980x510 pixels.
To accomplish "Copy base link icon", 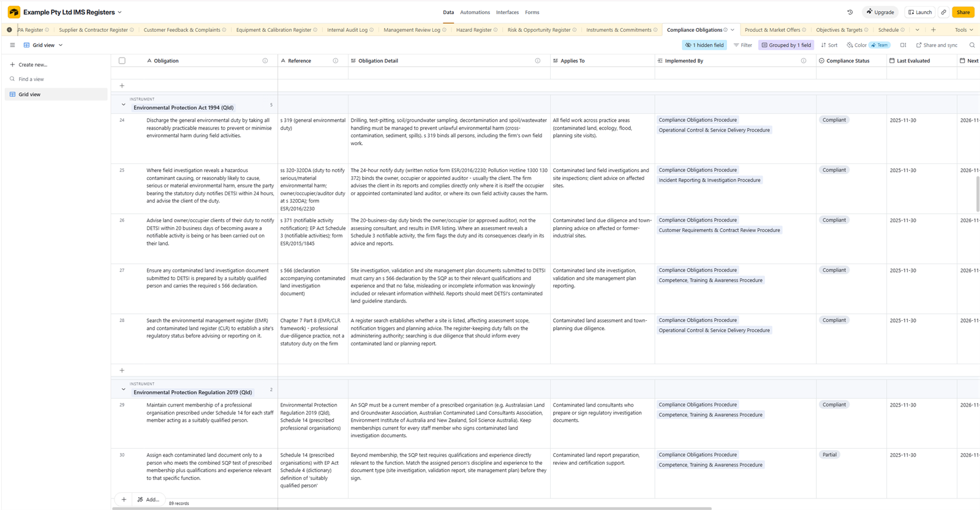I will click(944, 12).
